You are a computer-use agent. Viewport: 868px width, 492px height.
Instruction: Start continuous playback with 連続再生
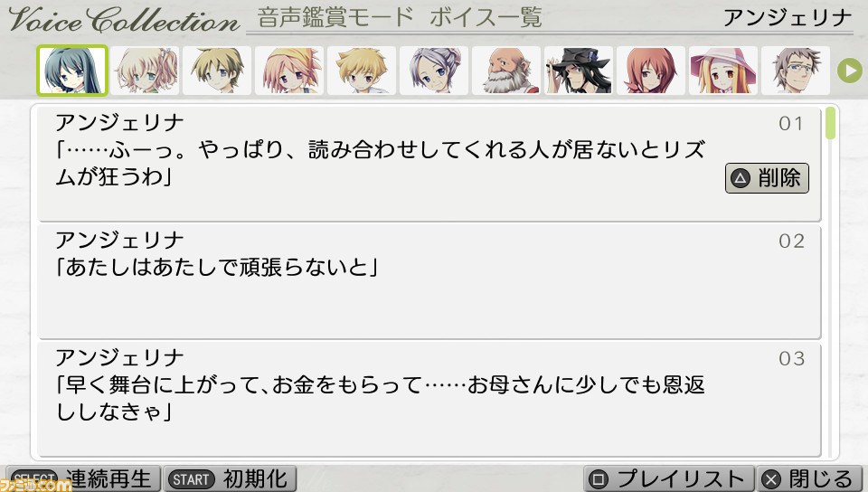click(x=83, y=478)
